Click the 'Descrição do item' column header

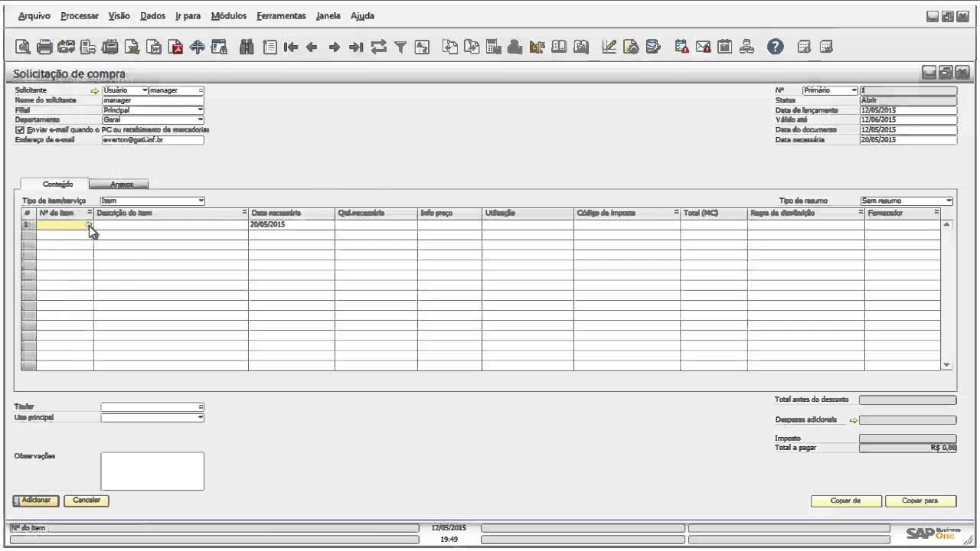[x=171, y=213]
